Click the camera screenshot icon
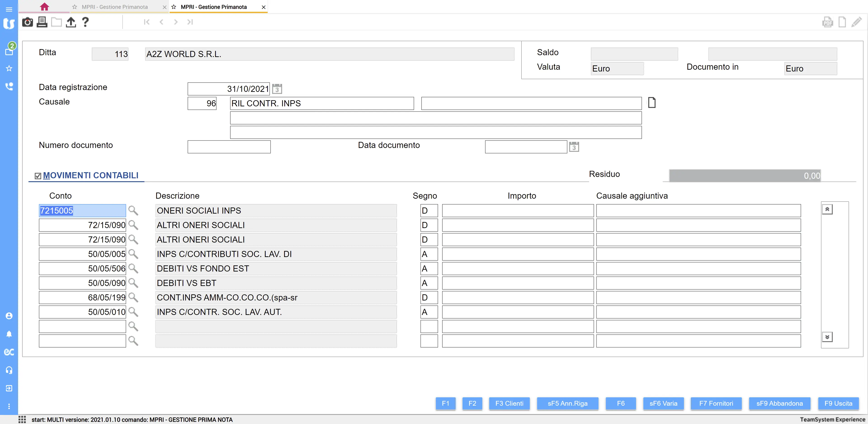This screenshot has height=424, width=868. (x=27, y=22)
